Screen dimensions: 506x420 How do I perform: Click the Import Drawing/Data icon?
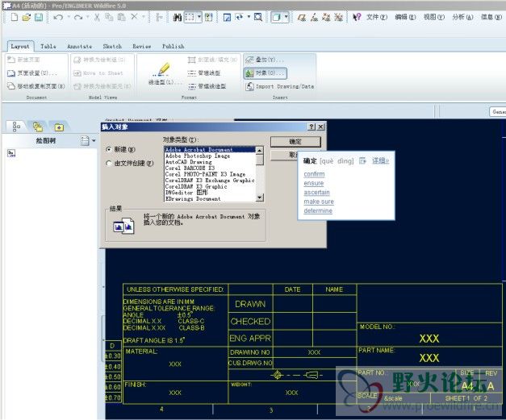(249, 86)
